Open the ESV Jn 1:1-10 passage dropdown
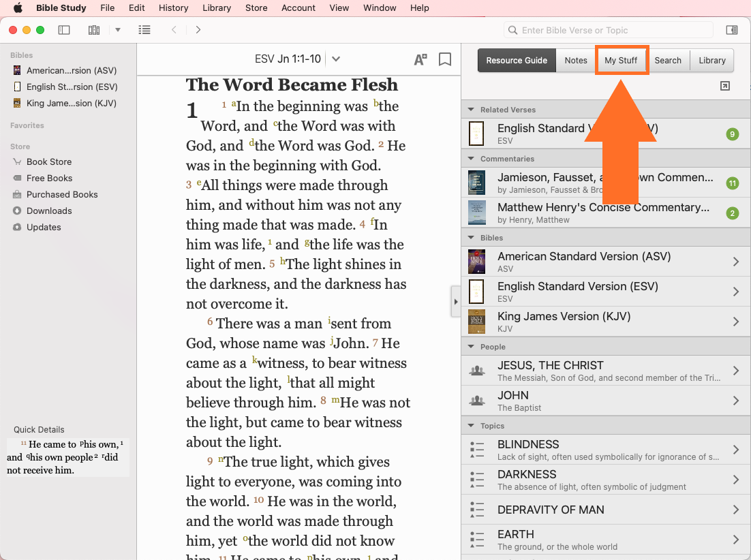 coord(335,59)
